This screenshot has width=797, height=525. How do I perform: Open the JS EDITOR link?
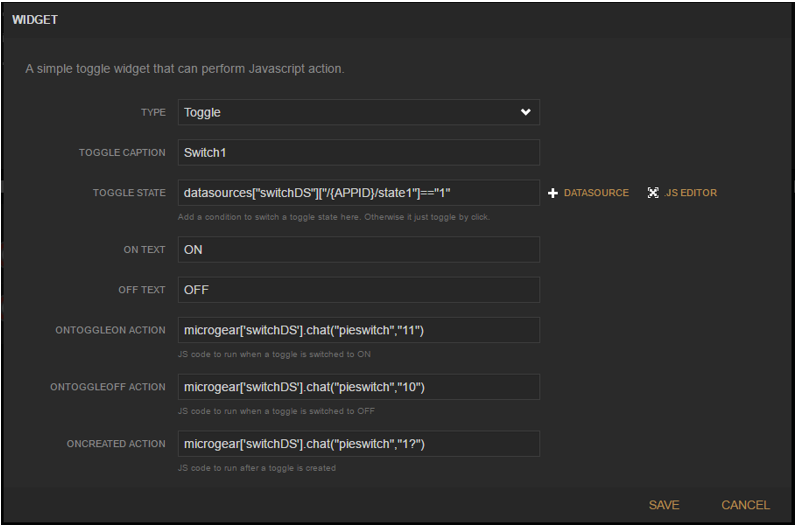[690, 193]
